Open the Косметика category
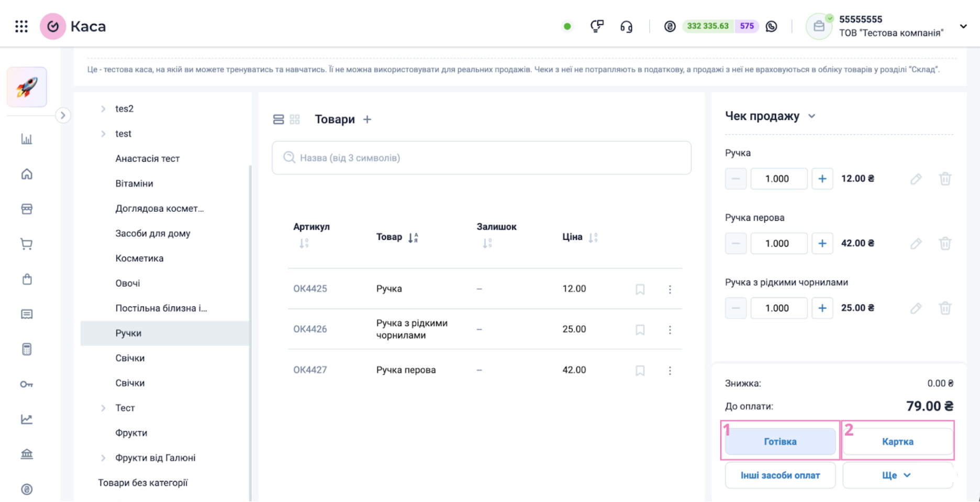This screenshot has height=502, width=980. [139, 258]
